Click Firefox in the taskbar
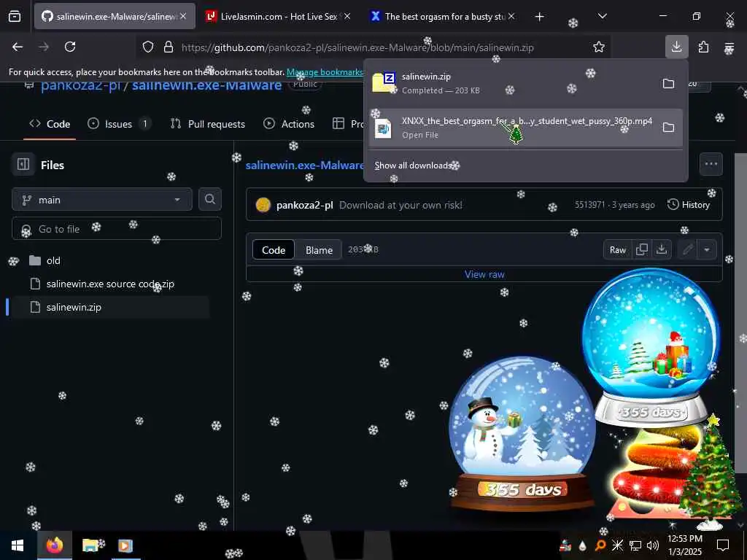 (x=55, y=545)
